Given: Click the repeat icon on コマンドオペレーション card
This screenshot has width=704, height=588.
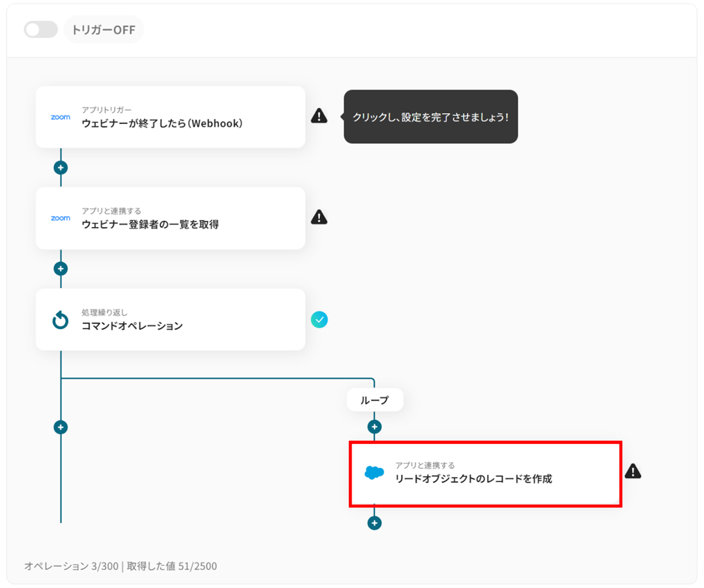Looking at the screenshot, I should tap(60, 320).
